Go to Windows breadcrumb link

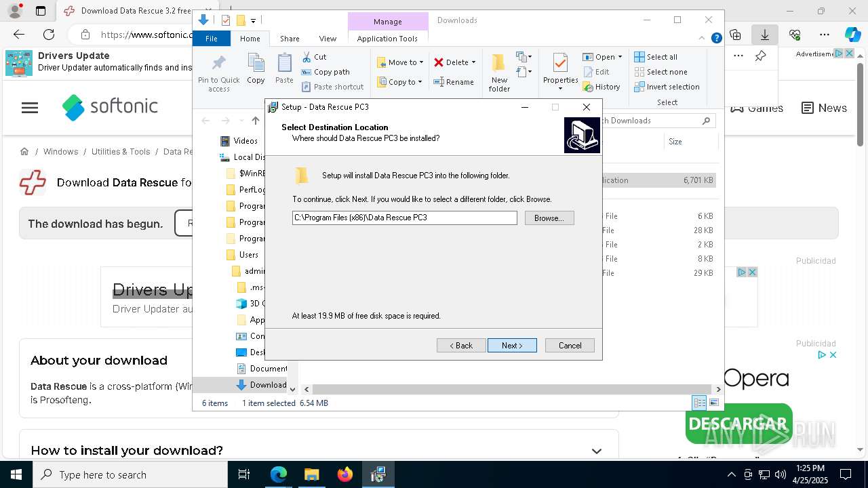coord(60,152)
